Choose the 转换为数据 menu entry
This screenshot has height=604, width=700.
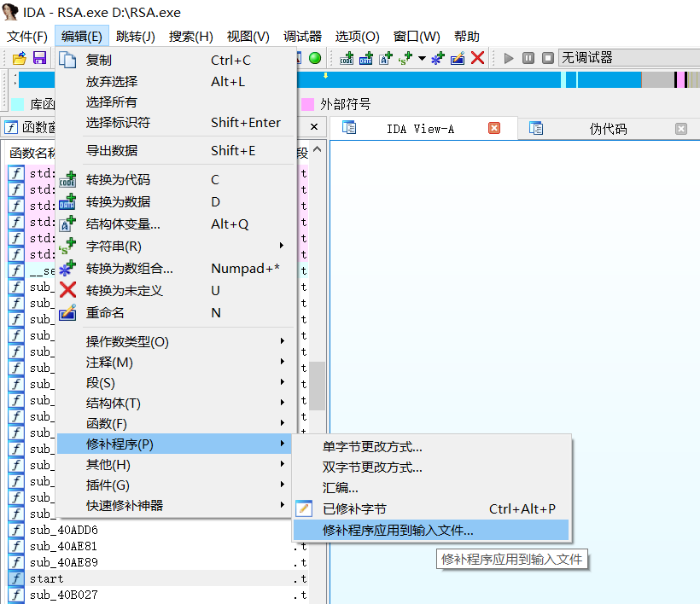tap(175, 201)
